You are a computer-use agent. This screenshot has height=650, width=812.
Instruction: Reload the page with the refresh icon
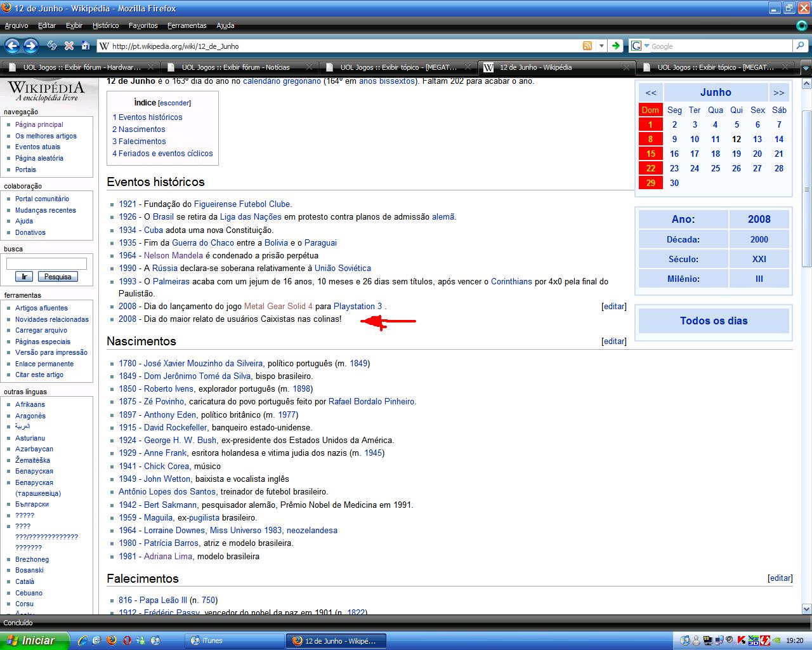point(53,46)
